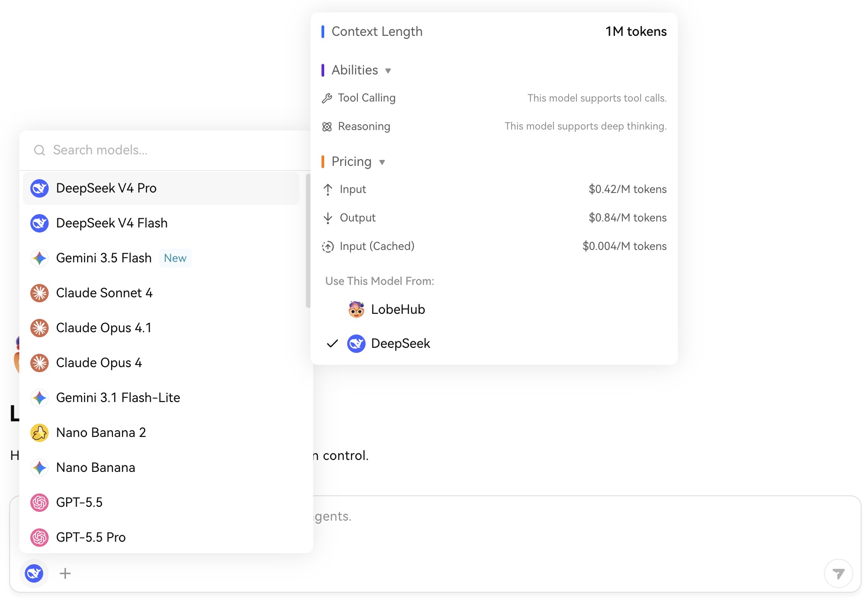Click the $0.84/M tokens output price

click(x=628, y=218)
